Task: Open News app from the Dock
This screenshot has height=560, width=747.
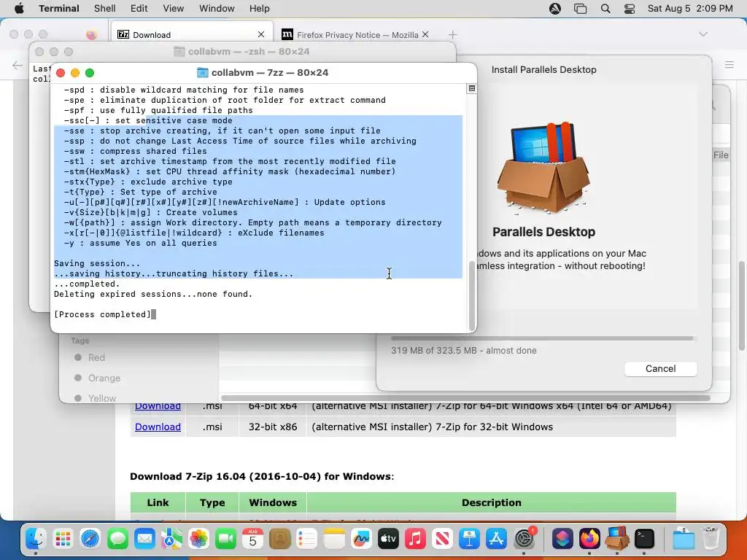Action: [442, 539]
